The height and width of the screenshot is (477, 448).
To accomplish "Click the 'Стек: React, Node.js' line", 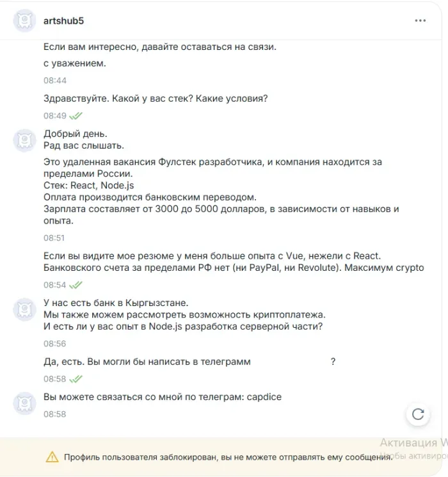I will coord(88,185).
